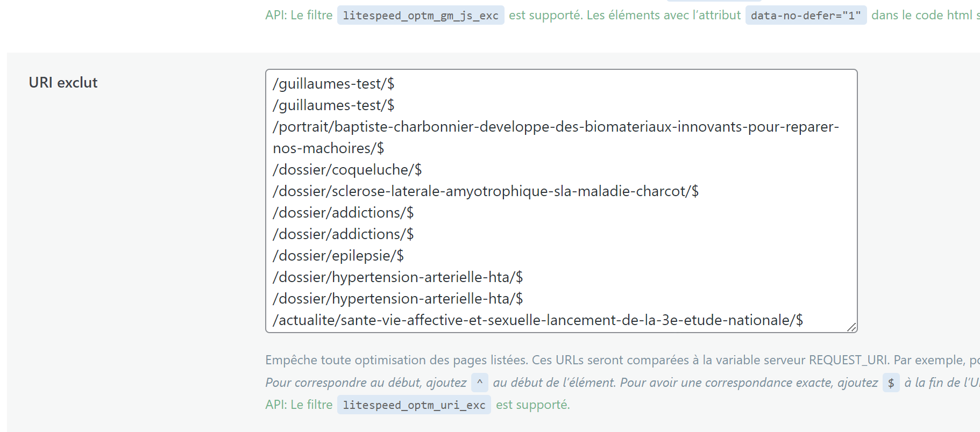Click the second /dossier/addictions/$ line
This screenshot has width=980, height=432.
(343, 234)
